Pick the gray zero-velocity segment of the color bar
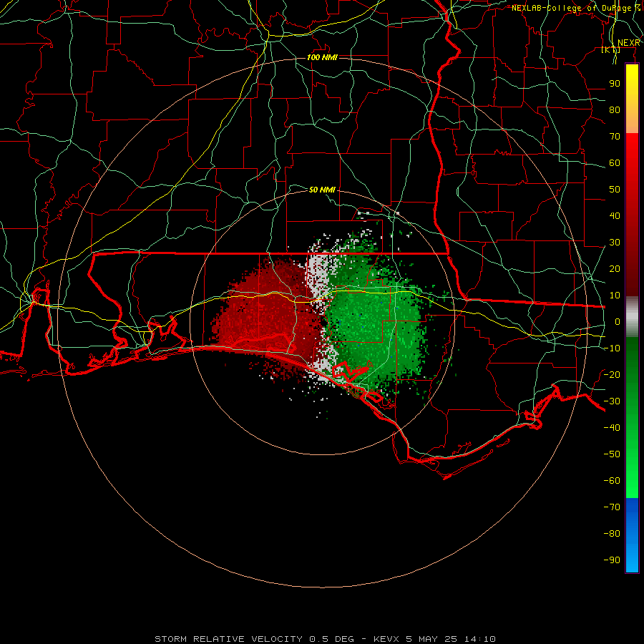This screenshot has height=644, width=644. tap(632, 317)
